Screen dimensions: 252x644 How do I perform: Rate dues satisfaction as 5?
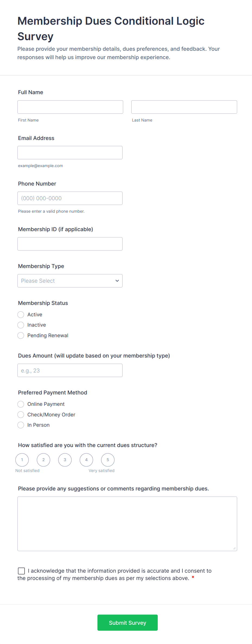click(x=108, y=460)
